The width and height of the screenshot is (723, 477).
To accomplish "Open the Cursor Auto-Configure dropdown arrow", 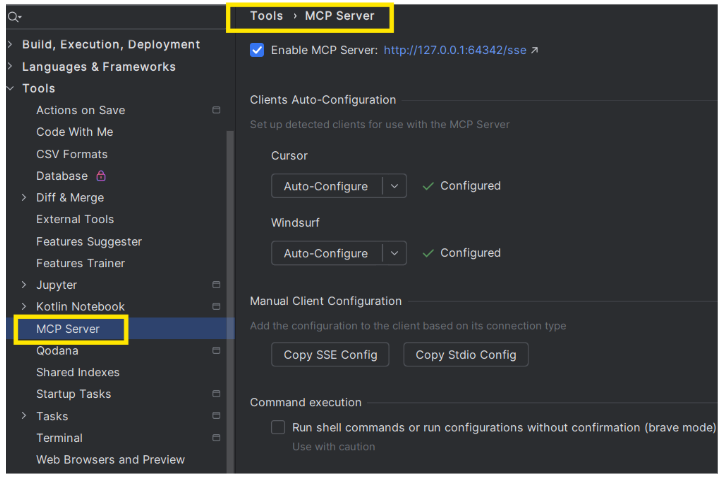I will coord(394,186).
